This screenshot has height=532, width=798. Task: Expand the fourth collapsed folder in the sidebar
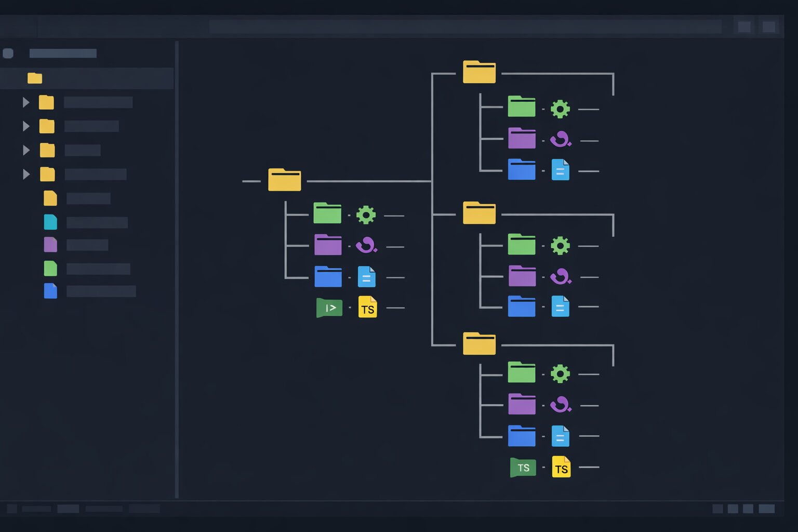(x=25, y=175)
